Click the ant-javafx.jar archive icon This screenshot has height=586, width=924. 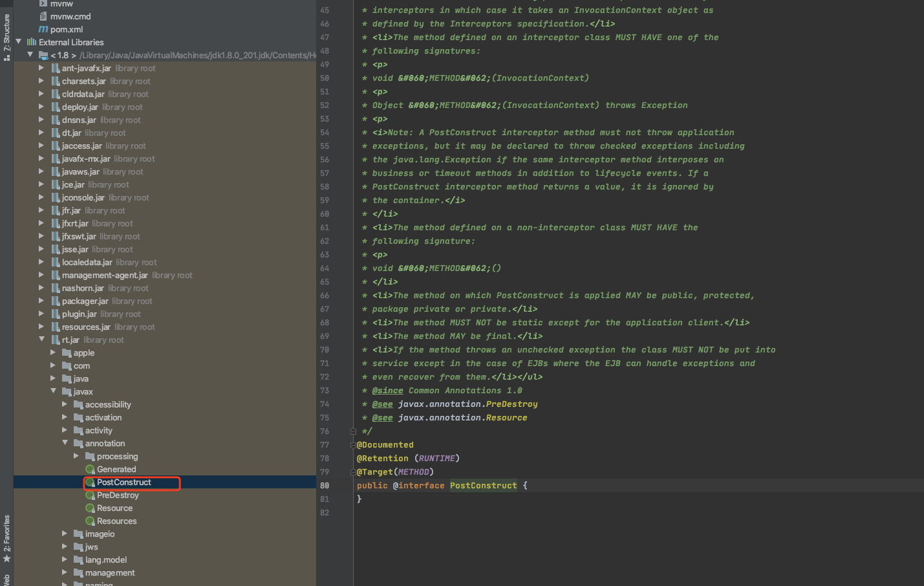(56, 68)
